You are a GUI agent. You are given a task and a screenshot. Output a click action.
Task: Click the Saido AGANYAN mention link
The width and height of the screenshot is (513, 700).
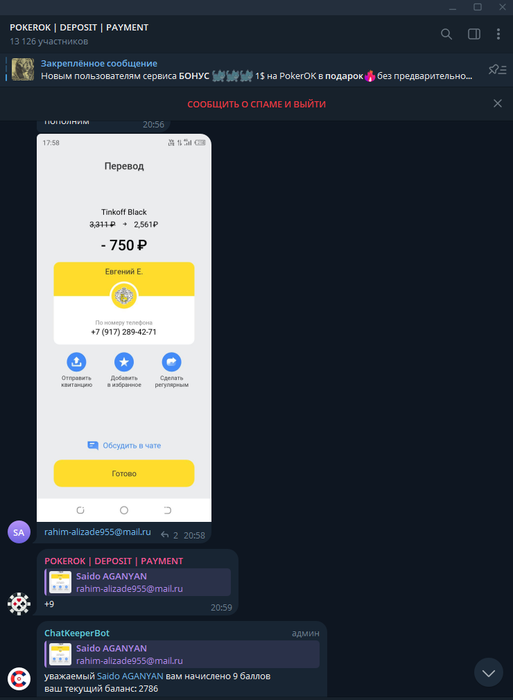click(x=130, y=676)
